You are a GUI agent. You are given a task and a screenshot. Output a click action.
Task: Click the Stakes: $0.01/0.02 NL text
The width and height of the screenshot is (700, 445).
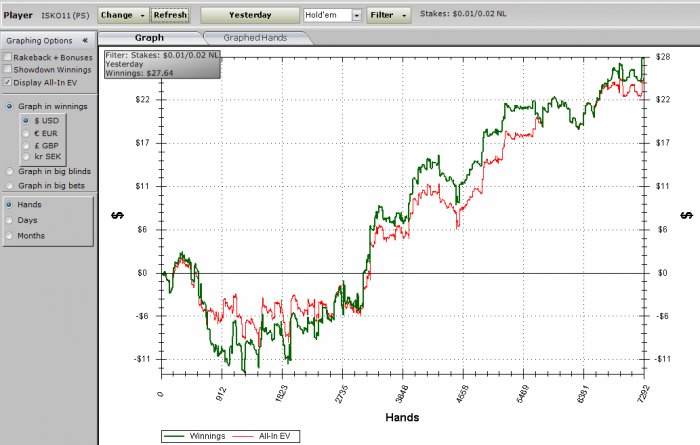463,14
